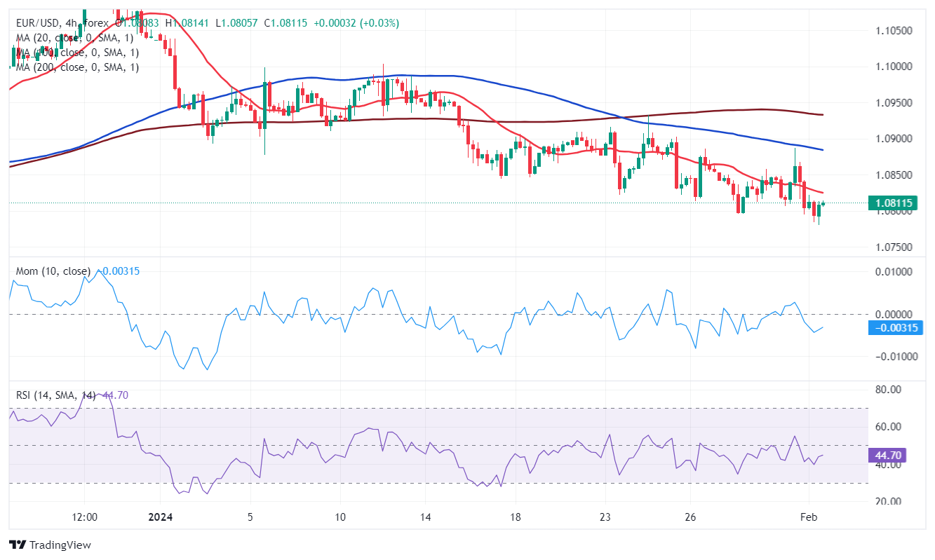Image resolution: width=935 pixels, height=560 pixels.
Task: Click the 26 date label on time axis
Action: [x=691, y=517]
